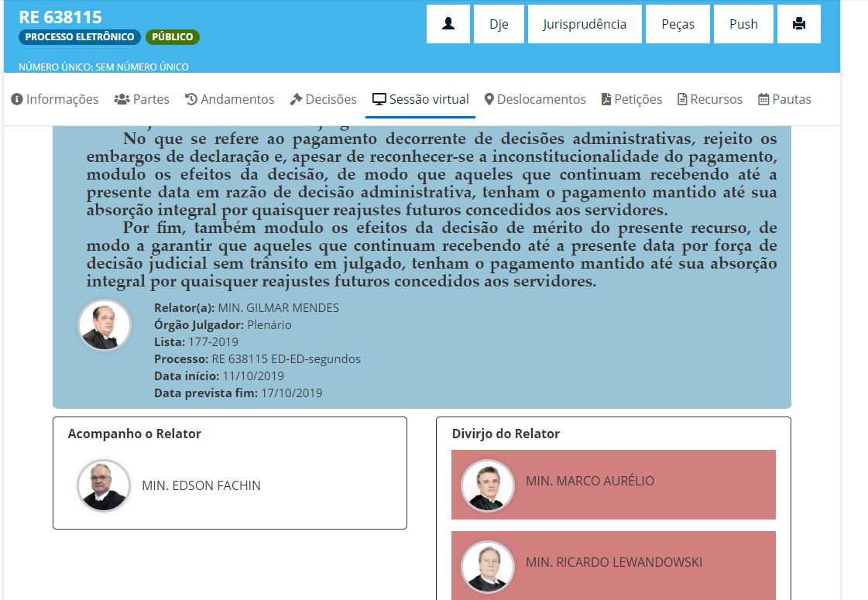Image resolution: width=868 pixels, height=600 pixels.
Task: Open the Dje button
Action: (499, 23)
